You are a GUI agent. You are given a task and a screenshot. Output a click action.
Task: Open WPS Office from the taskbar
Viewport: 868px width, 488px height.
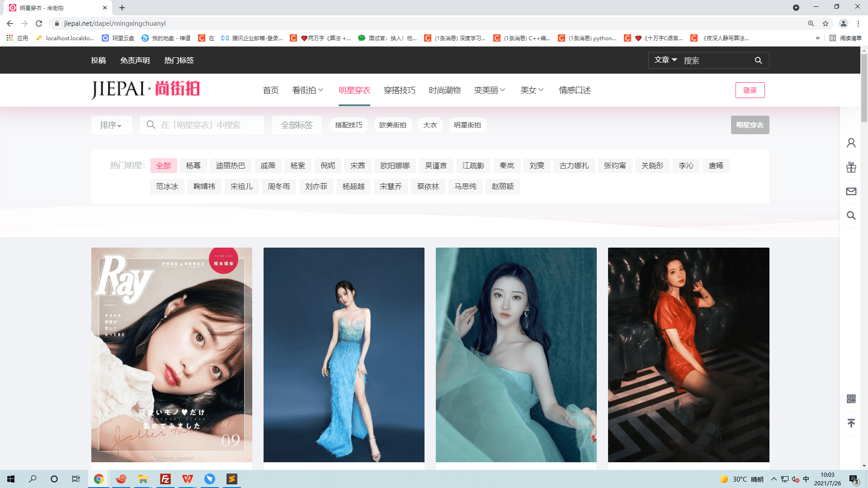coord(187,479)
